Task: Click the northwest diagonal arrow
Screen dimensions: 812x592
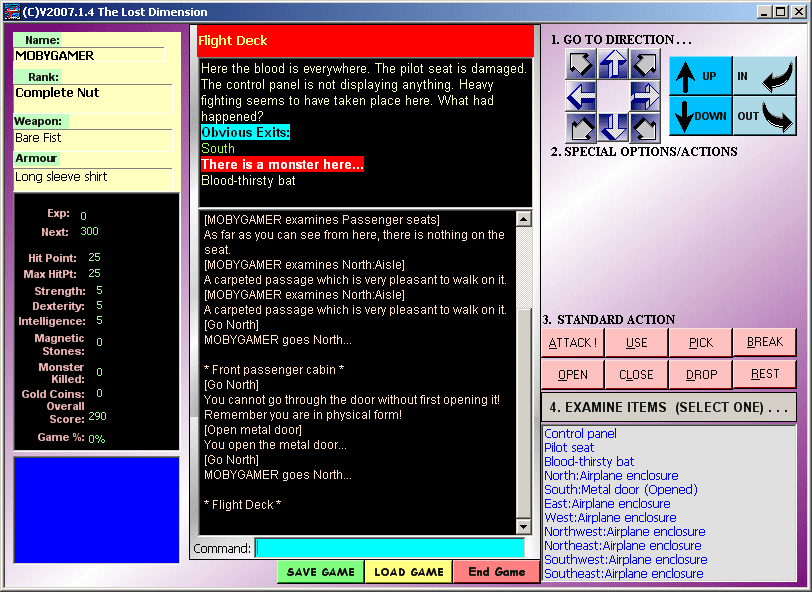Action: [x=581, y=65]
